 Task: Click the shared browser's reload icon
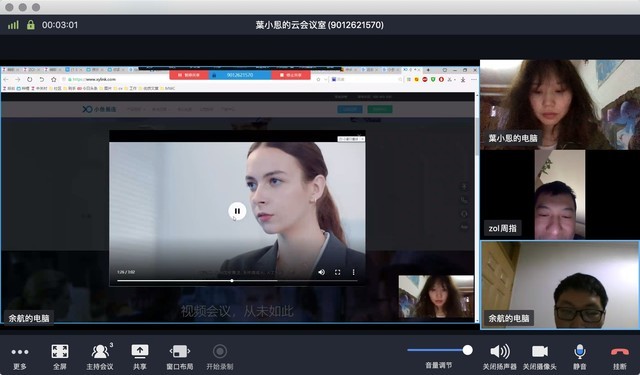[29, 80]
